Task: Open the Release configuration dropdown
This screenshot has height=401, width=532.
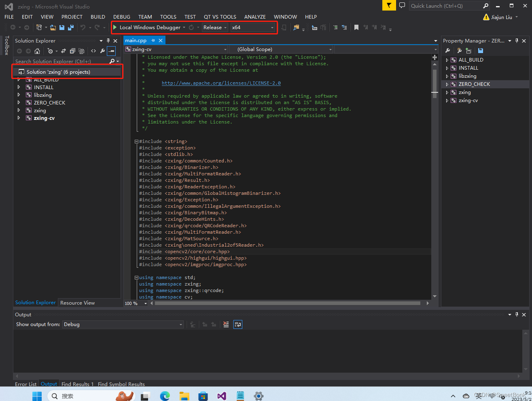Action: pos(225,27)
